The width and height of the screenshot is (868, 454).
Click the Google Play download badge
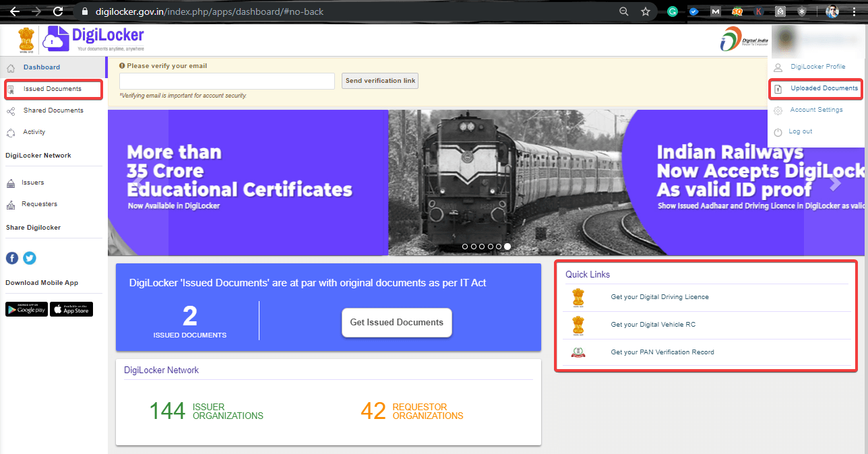point(26,309)
